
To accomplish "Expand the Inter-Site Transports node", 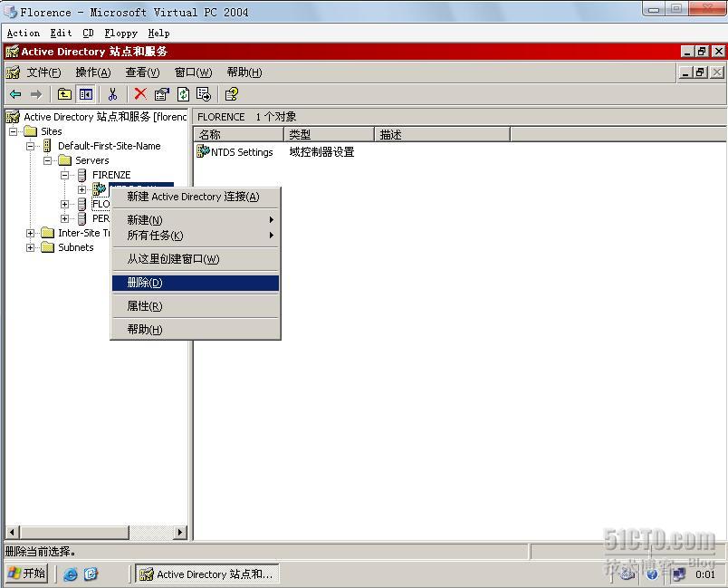I will (30, 233).
